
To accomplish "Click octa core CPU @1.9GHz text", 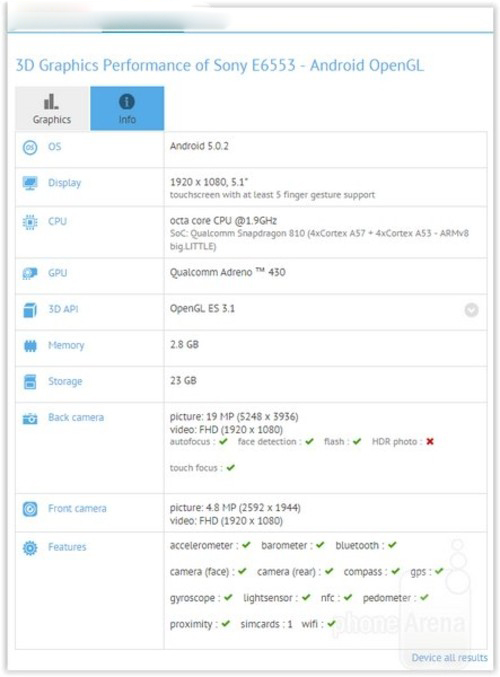I will [223, 221].
